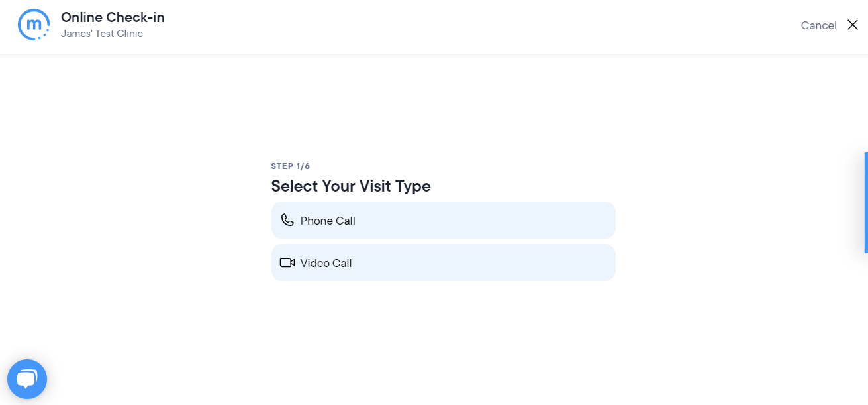The image size is (868, 405).
Task: Click the word "Cancel" beside the X
Action: [x=818, y=25]
